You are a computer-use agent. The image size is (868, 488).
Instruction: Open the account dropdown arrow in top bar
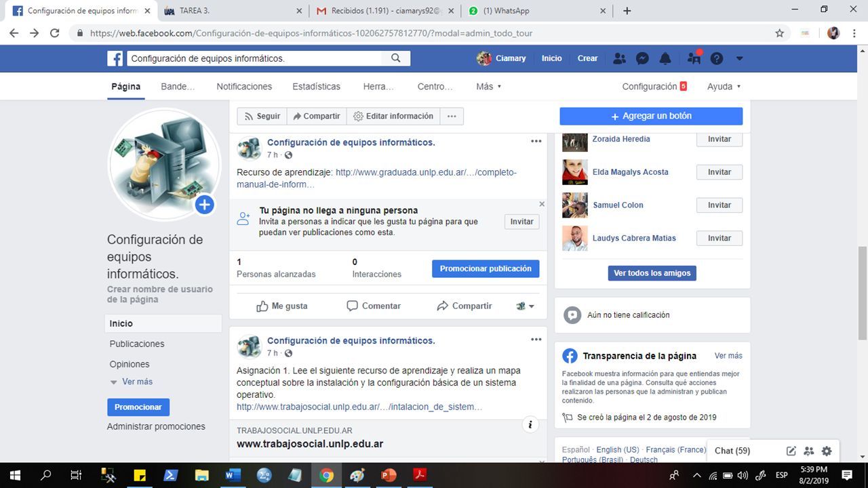pos(740,58)
